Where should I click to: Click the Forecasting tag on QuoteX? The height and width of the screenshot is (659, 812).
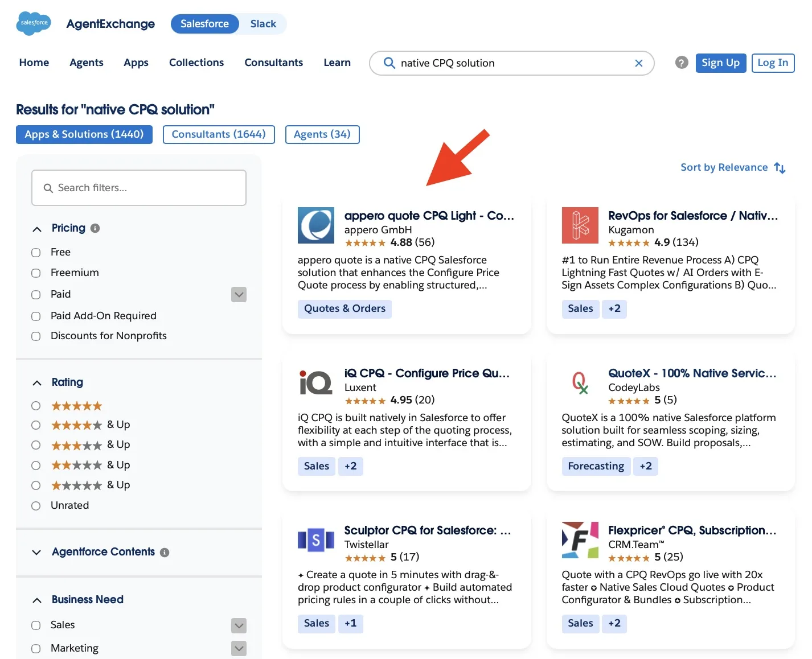pyautogui.click(x=596, y=466)
